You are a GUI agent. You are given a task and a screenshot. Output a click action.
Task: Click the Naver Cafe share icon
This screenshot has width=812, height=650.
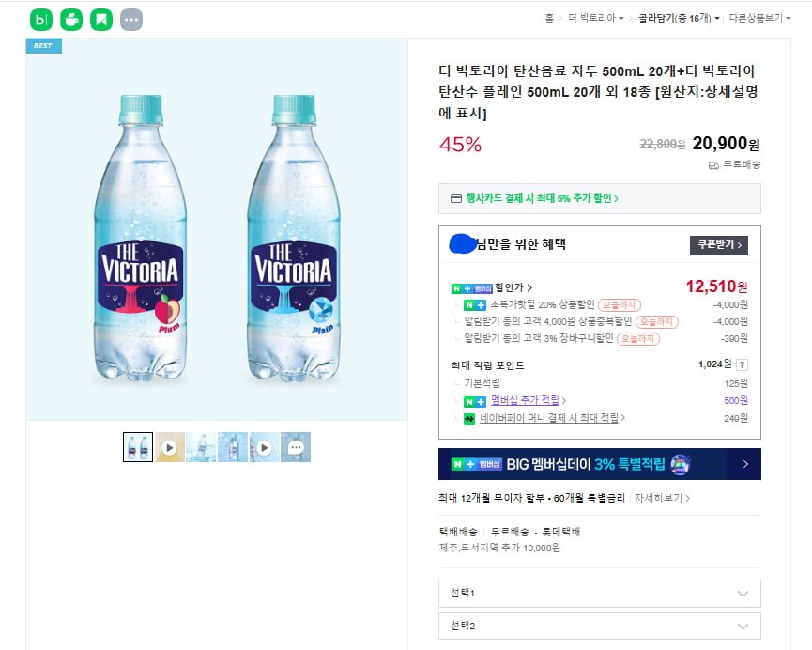click(x=71, y=20)
